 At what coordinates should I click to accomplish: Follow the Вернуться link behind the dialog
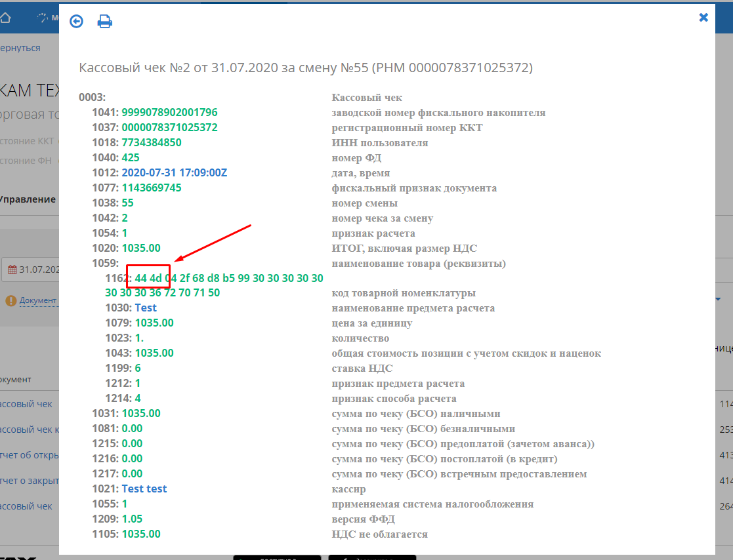[x=20, y=48]
